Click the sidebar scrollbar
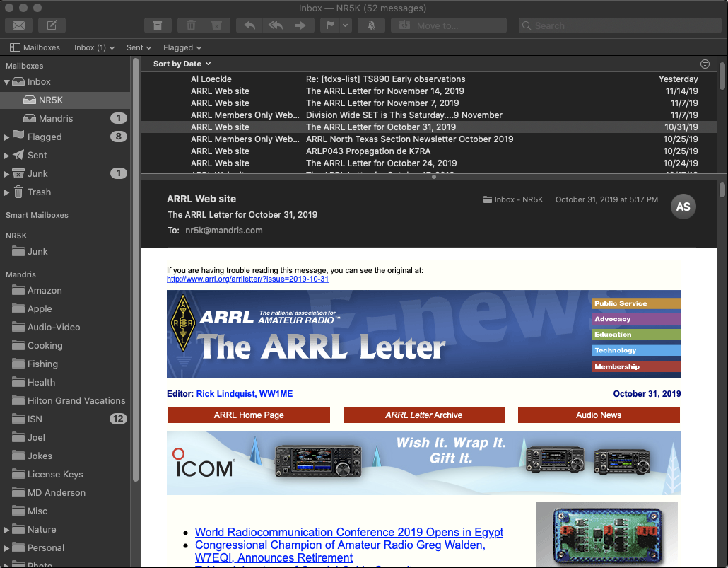The width and height of the screenshot is (728, 568). tap(136, 269)
